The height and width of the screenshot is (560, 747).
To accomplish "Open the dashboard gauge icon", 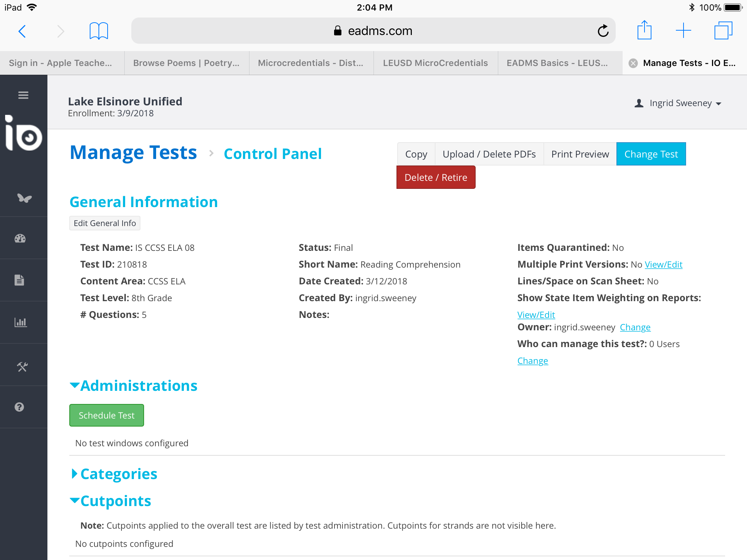I will pos(20,238).
